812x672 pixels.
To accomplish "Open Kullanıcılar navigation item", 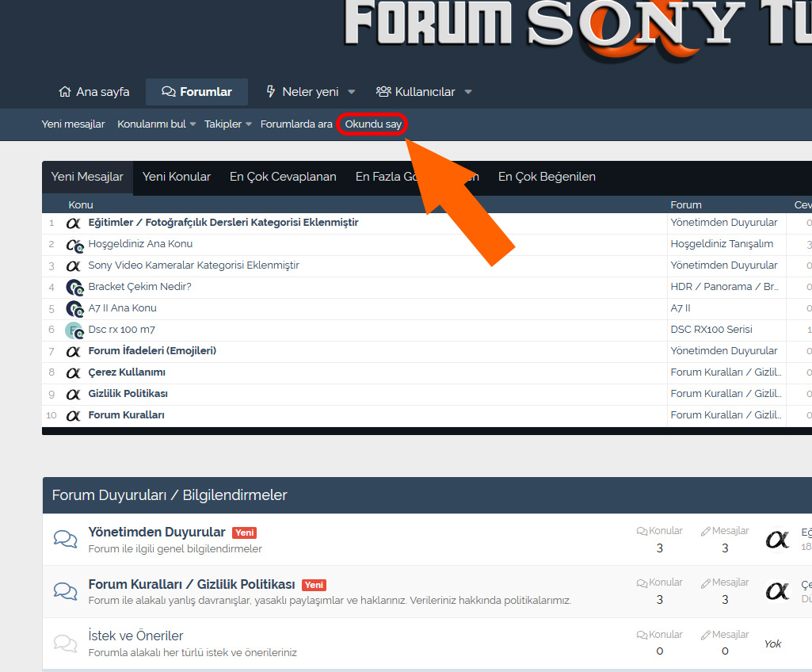I will [415, 92].
